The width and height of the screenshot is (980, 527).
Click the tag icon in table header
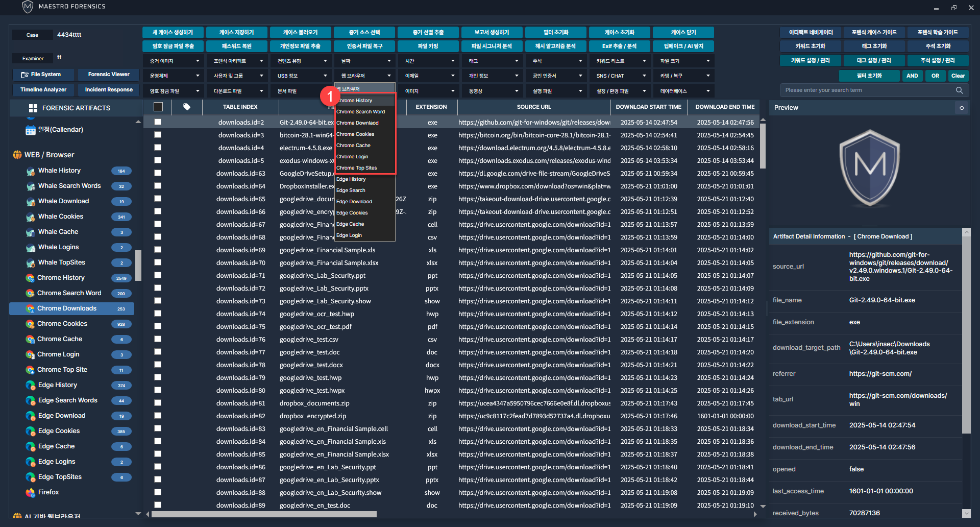click(187, 107)
